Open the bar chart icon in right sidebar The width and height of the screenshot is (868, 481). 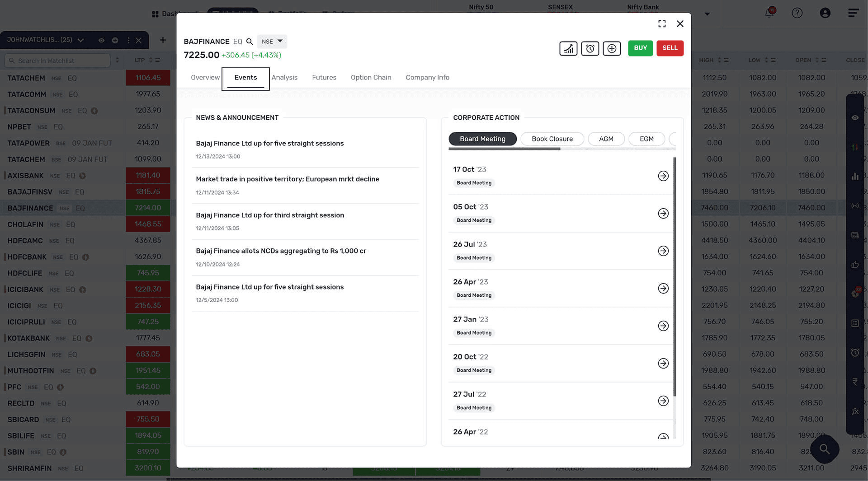tap(855, 176)
